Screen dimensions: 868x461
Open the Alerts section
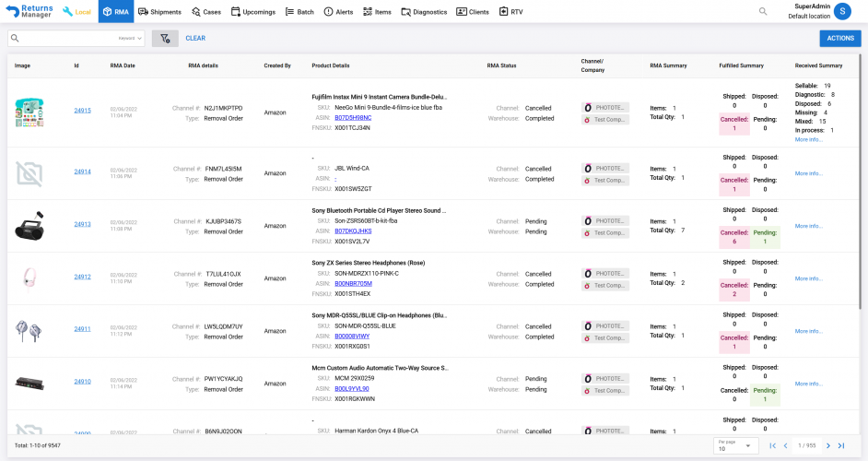pyautogui.click(x=338, y=12)
